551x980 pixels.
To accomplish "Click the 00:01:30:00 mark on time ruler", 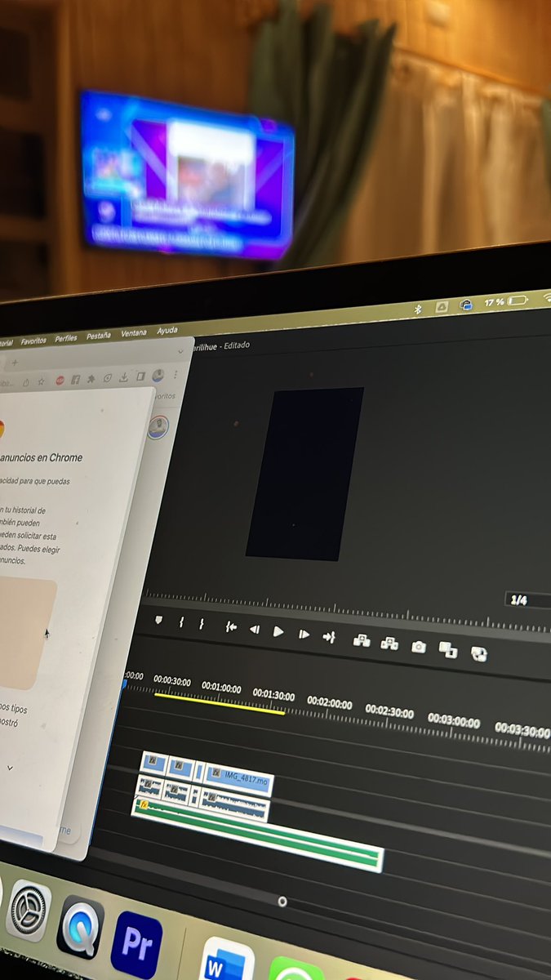I will pyautogui.click(x=273, y=695).
